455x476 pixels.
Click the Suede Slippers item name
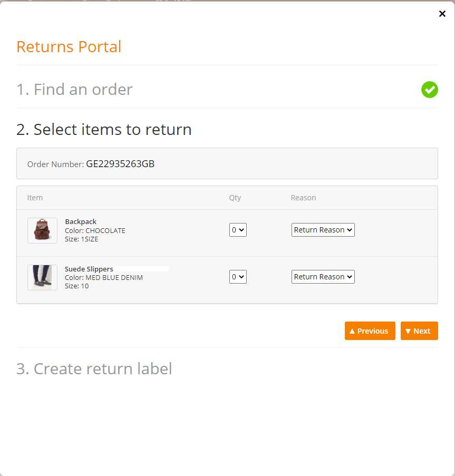pyautogui.click(x=89, y=269)
